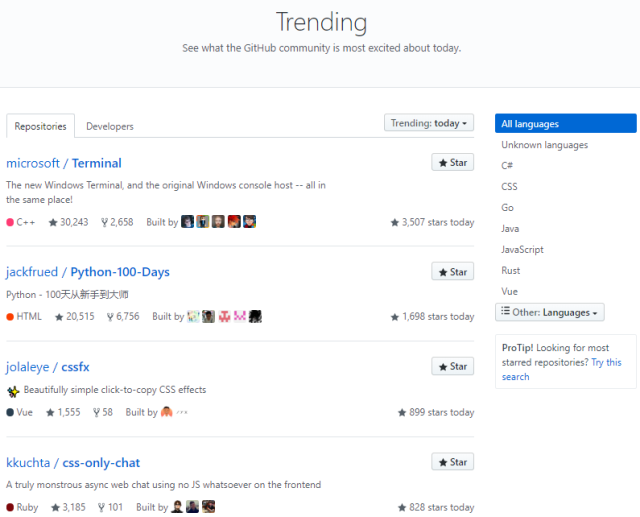The width and height of the screenshot is (640, 517).
Task: Filter trending by CSS language
Action: (x=509, y=186)
